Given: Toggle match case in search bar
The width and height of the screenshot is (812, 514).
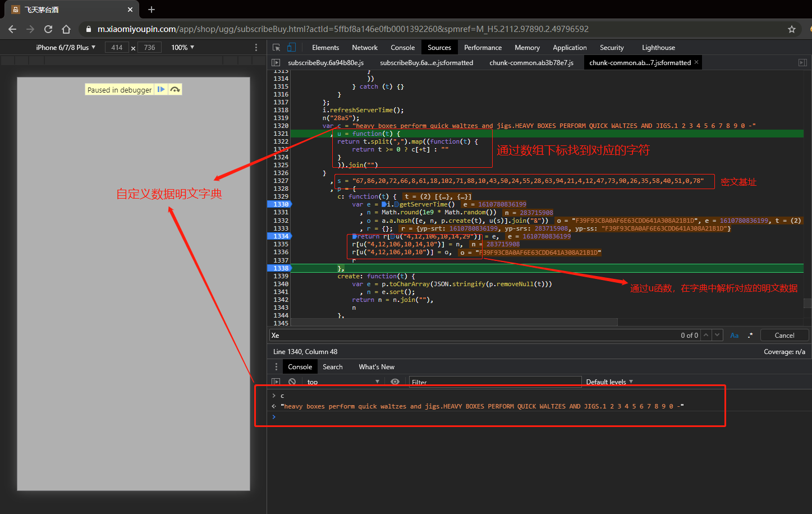Looking at the screenshot, I should [734, 336].
